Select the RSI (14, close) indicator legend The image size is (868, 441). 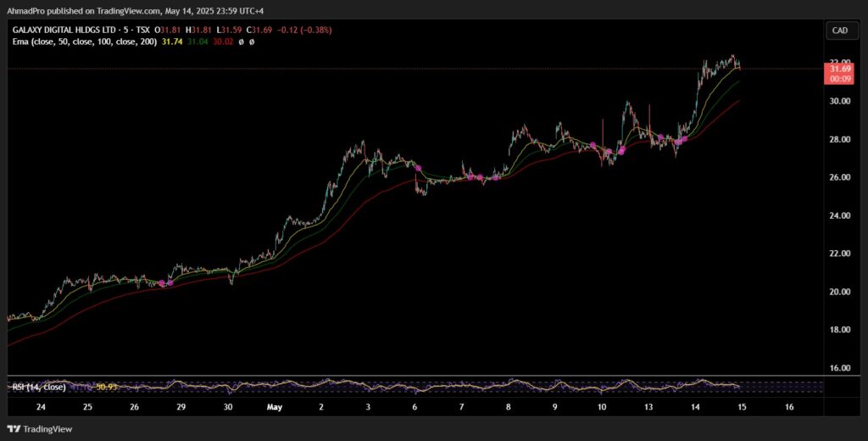tap(39, 388)
